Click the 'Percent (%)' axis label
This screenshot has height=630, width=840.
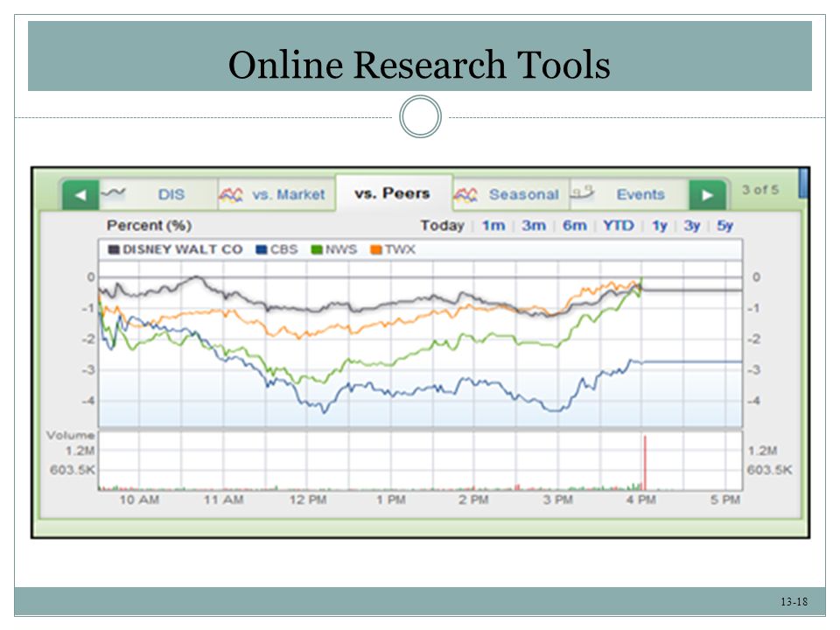click(x=149, y=226)
